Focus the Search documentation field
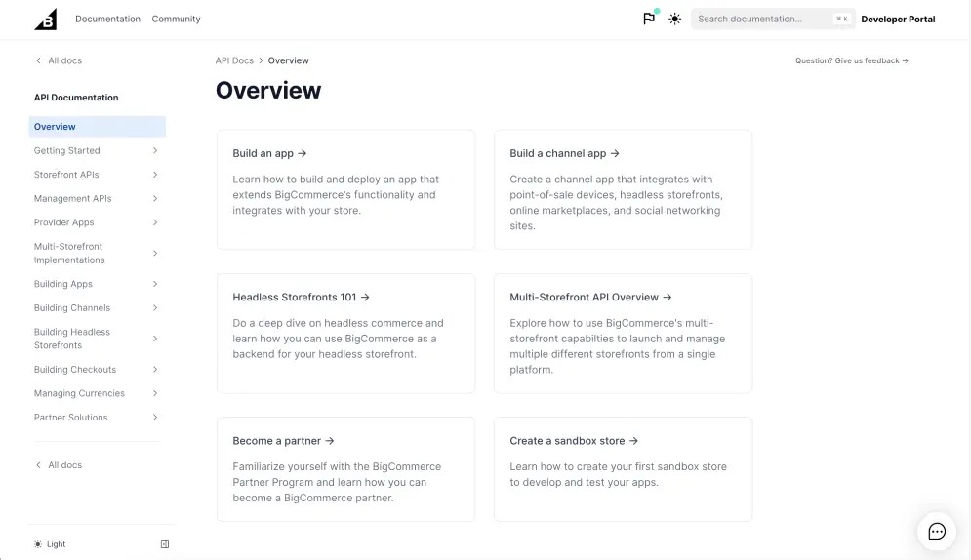Viewport: 971px width, 560px height. point(773,19)
